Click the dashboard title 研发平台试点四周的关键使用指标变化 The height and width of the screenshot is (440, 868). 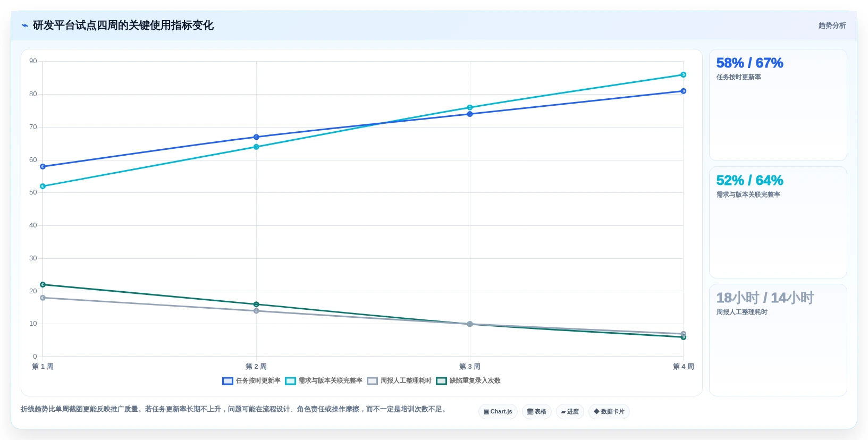pyautogui.click(x=123, y=26)
